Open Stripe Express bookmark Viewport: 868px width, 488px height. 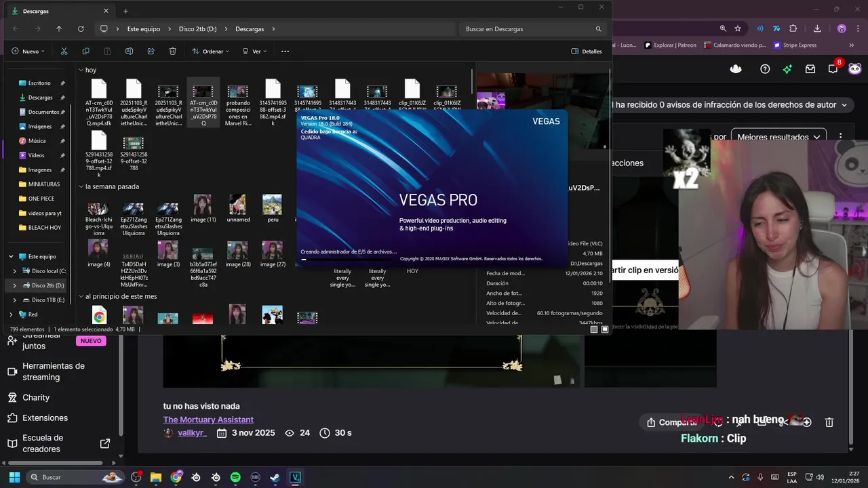point(795,45)
